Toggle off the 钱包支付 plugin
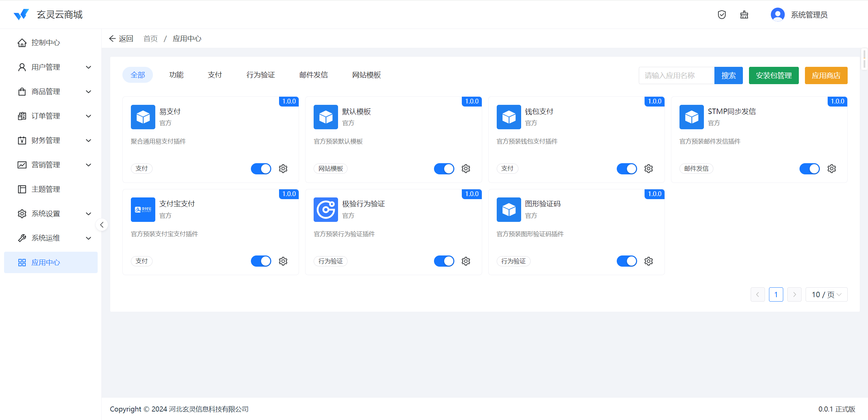Screen dimensions: 868x420 click(x=627, y=169)
